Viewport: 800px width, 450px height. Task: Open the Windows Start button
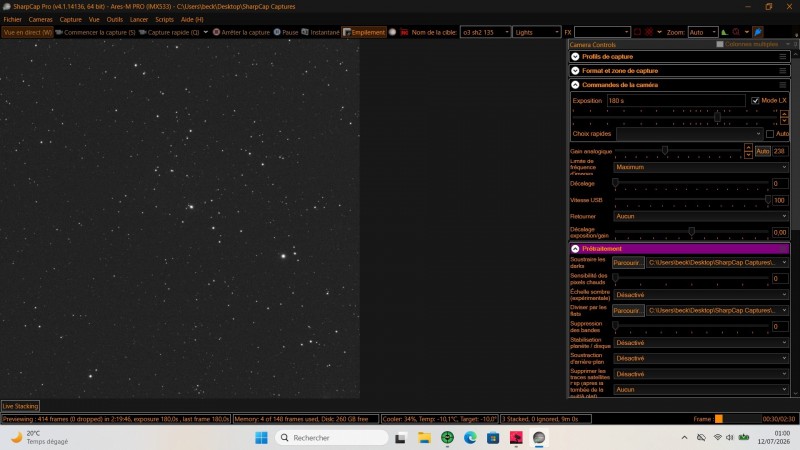(x=261, y=438)
